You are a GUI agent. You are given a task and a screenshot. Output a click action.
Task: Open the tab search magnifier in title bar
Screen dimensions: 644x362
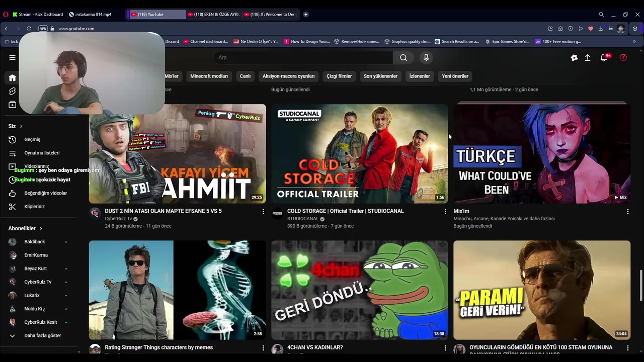[601, 15]
